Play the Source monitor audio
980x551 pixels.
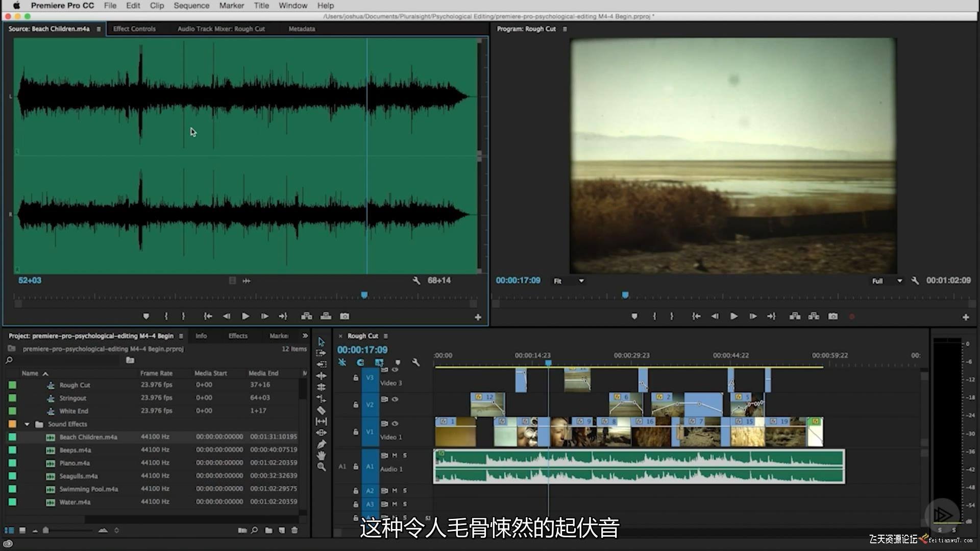(x=246, y=316)
